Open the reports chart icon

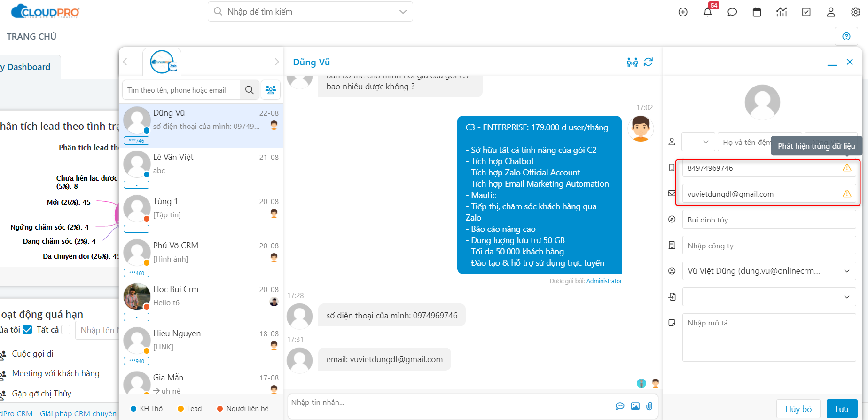(782, 12)
